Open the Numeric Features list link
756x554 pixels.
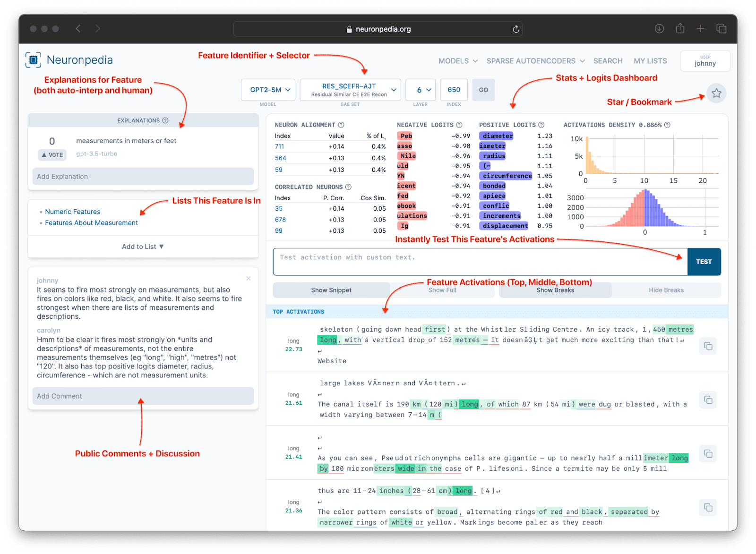(x=73, y=212)
